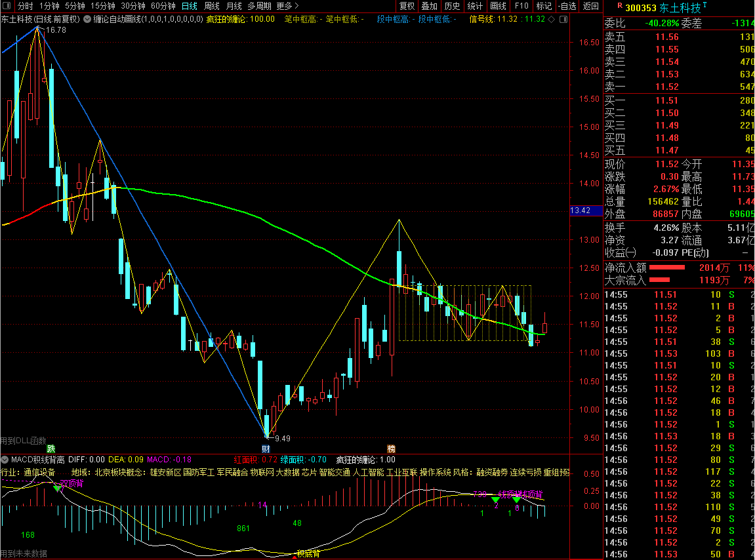755x560 pixels.
Task: Click the 大宗流入 red bar
Action: pos(660,280)
